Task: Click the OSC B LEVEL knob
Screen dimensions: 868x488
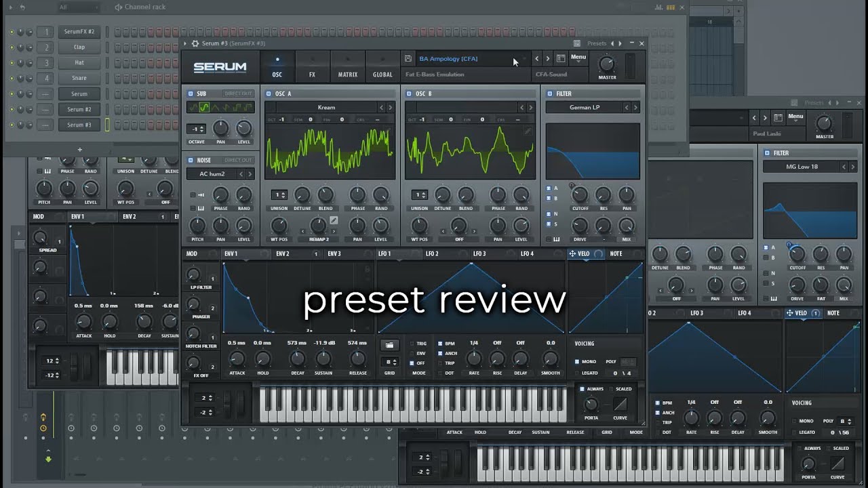Action: coord(521,226)
